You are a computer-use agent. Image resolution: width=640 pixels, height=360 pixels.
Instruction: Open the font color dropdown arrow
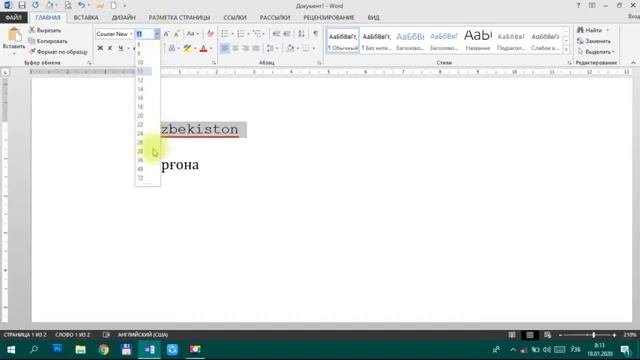(211, 48)
